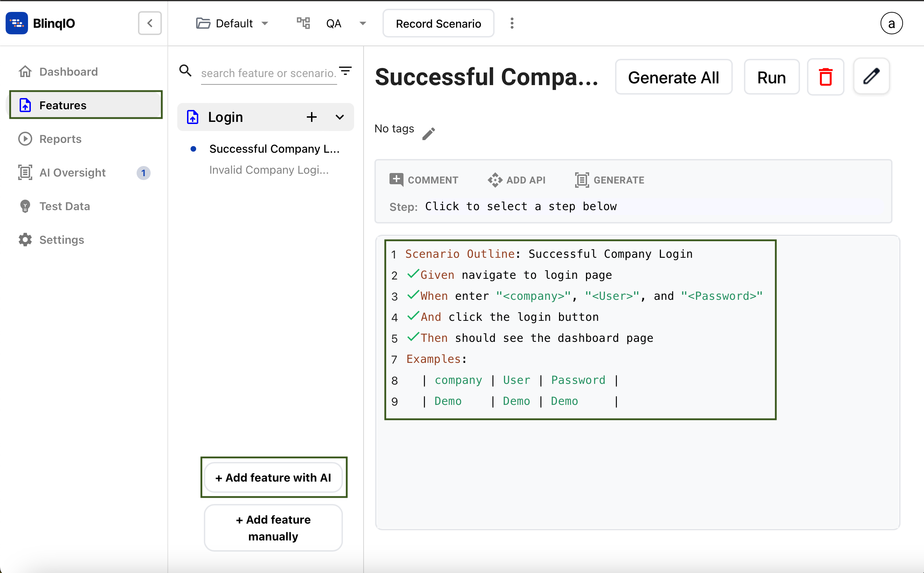Click the search magnifier icon
Viewport: 924px width, 573px height.
pos(185,71)
